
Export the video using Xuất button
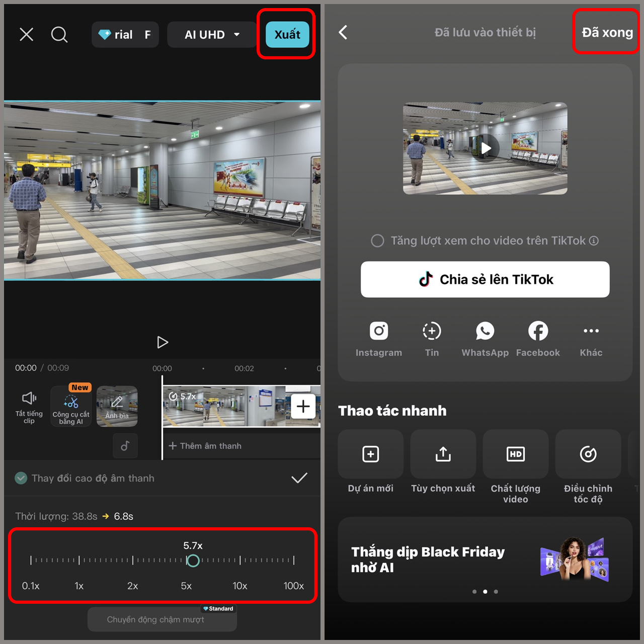(287, 34)
